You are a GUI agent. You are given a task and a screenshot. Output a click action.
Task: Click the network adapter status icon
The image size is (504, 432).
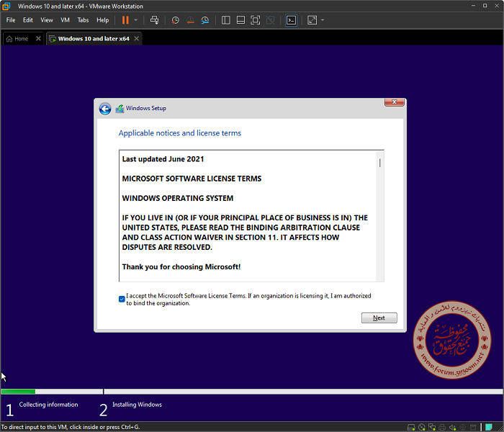[432, 427]
